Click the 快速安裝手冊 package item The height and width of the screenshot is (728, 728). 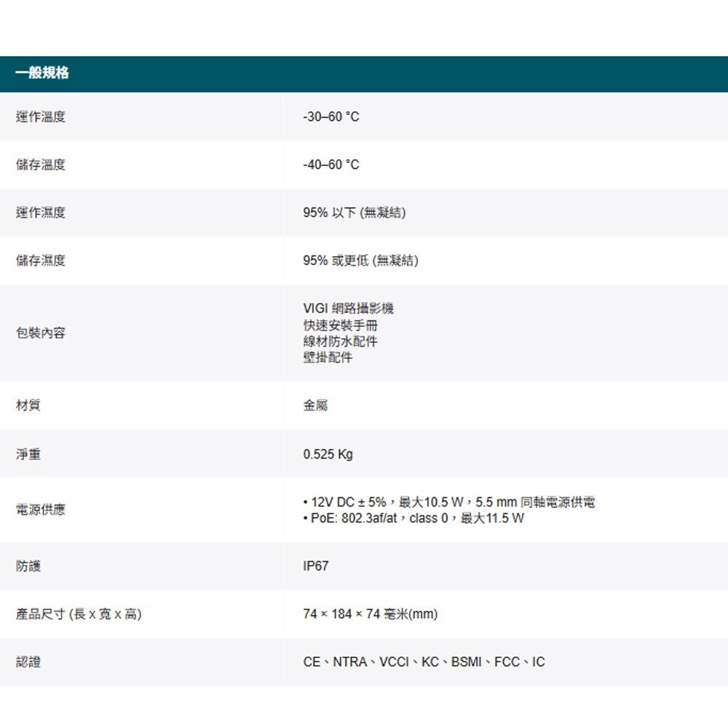(x=340, y=325)
